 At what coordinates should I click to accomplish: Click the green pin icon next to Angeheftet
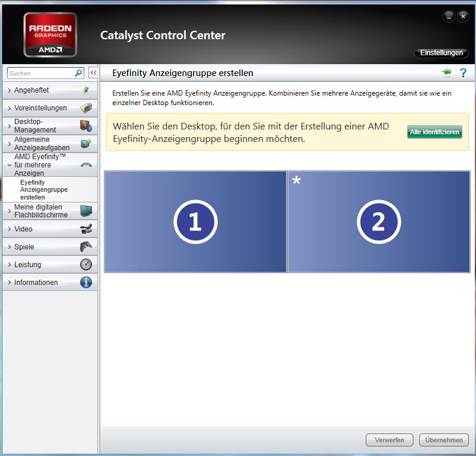pyautogui.click(x=86, y=90)
